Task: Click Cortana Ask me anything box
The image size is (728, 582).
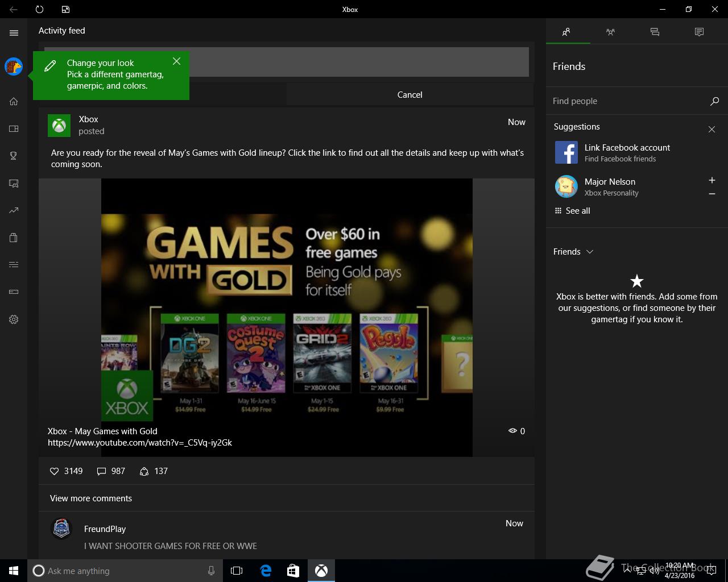Action: pyautogui.click(x=125, y=571)
